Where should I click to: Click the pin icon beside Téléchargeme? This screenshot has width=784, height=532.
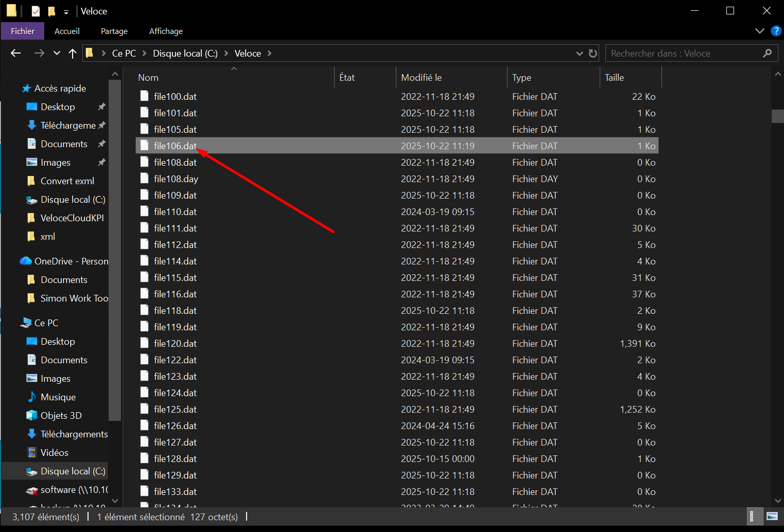coord(102,125)
